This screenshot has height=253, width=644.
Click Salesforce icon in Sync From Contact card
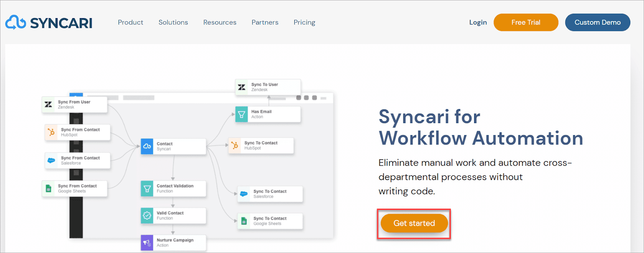click(x=51, y=160)
